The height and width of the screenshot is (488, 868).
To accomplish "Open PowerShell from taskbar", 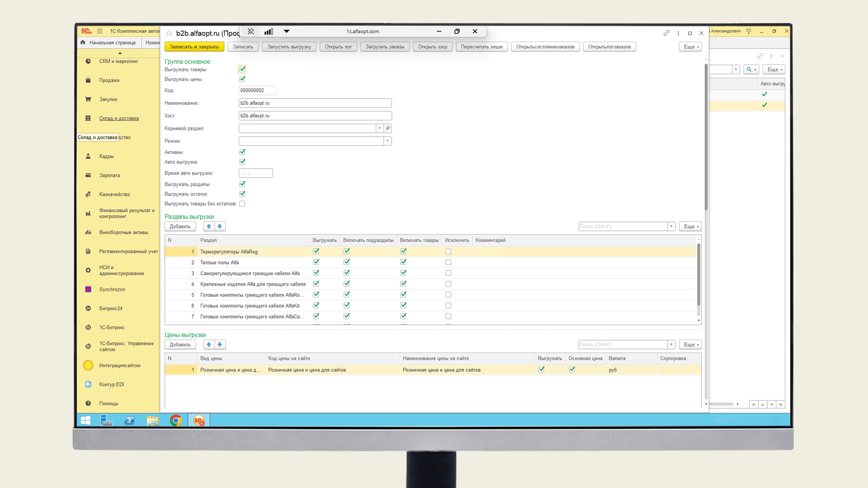I will coord(130,421).
